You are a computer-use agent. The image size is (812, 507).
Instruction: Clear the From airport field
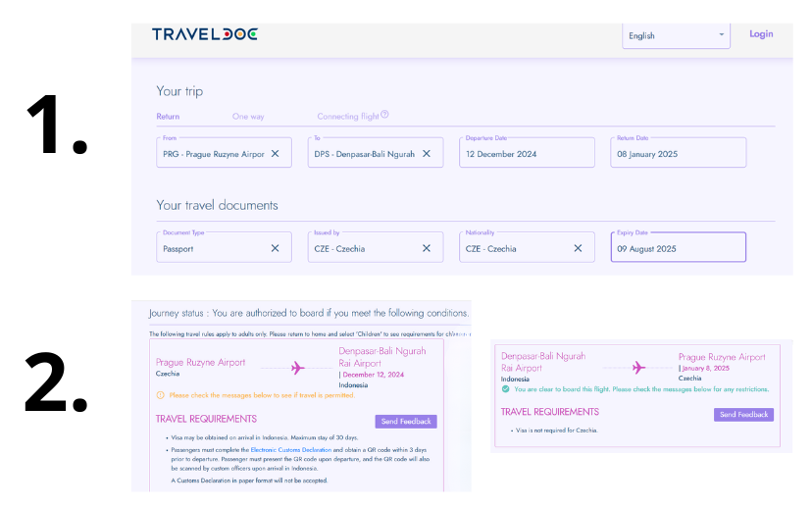coord(275,154)
